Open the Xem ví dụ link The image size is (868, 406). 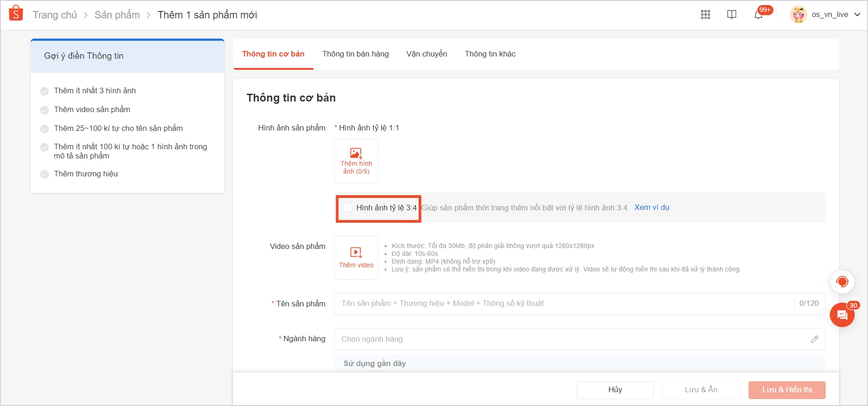652,208
